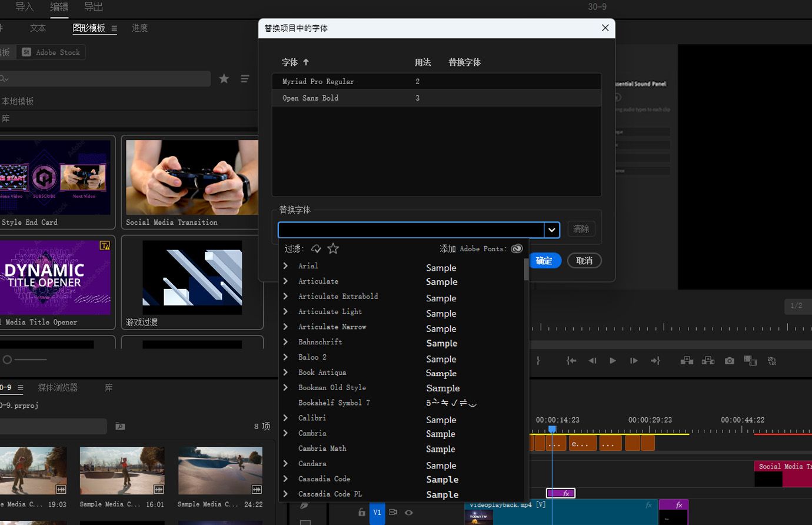Click the Export Frame camera icon
Viewport: 812px width, 525px height.
pos(730,361)
